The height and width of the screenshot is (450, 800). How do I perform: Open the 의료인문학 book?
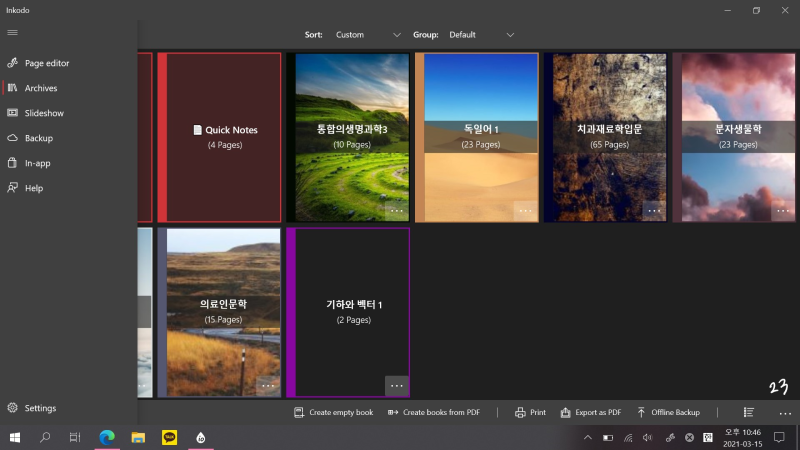coord(219,312)
